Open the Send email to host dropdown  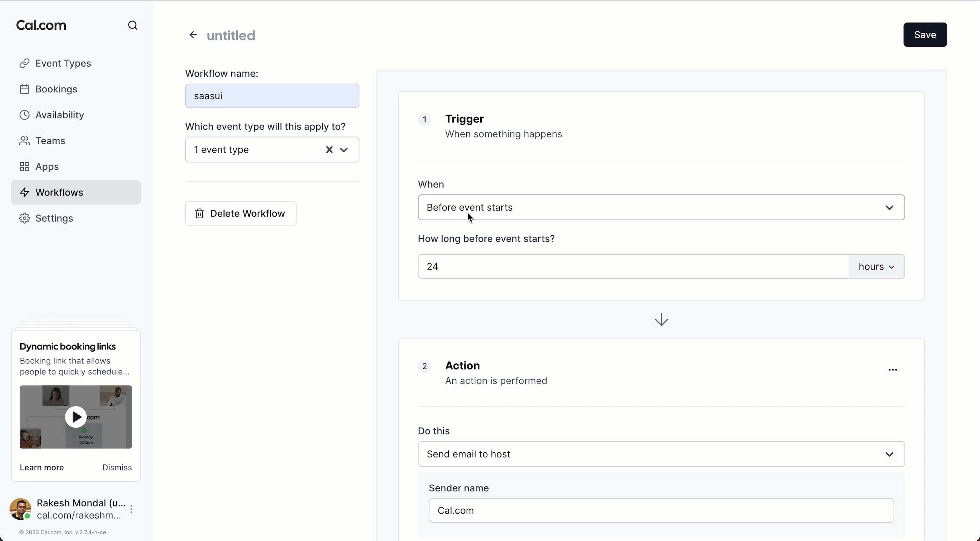click(x=889, y=454)
